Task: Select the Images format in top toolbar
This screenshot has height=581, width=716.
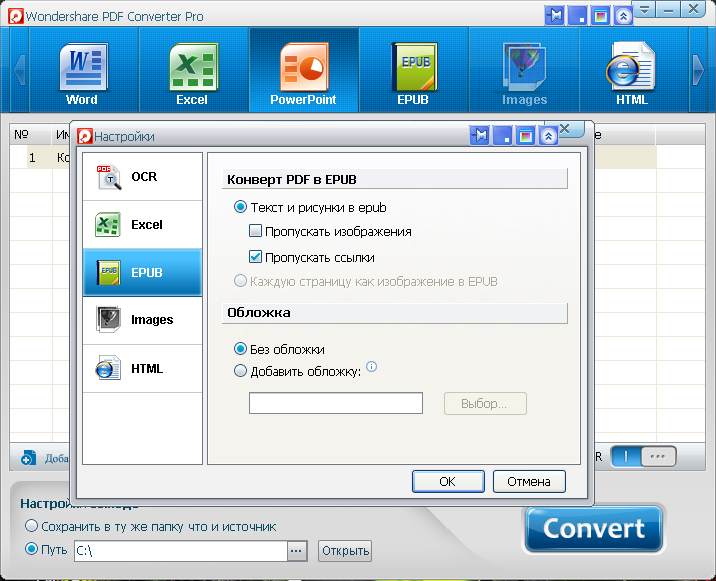Action: tap(524, 74)
